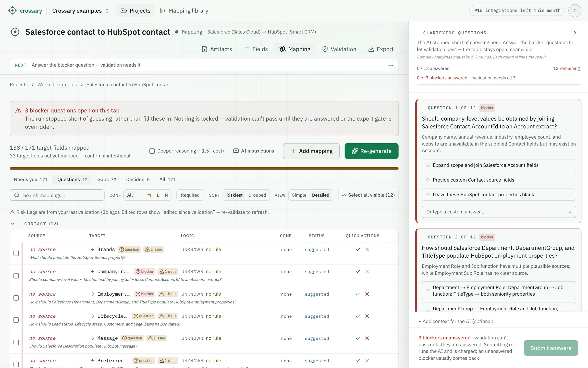Click the crossary logo icon
Screen dimensions: 588x368
(12, 11)
